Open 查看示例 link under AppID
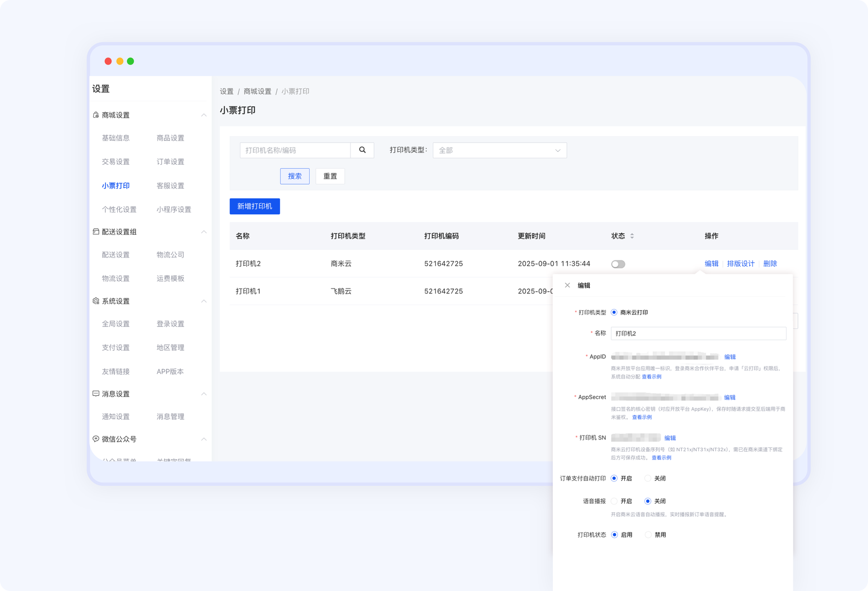Image resolution: width=868 pixels, height=591 pixels. (x=651, y=376)
